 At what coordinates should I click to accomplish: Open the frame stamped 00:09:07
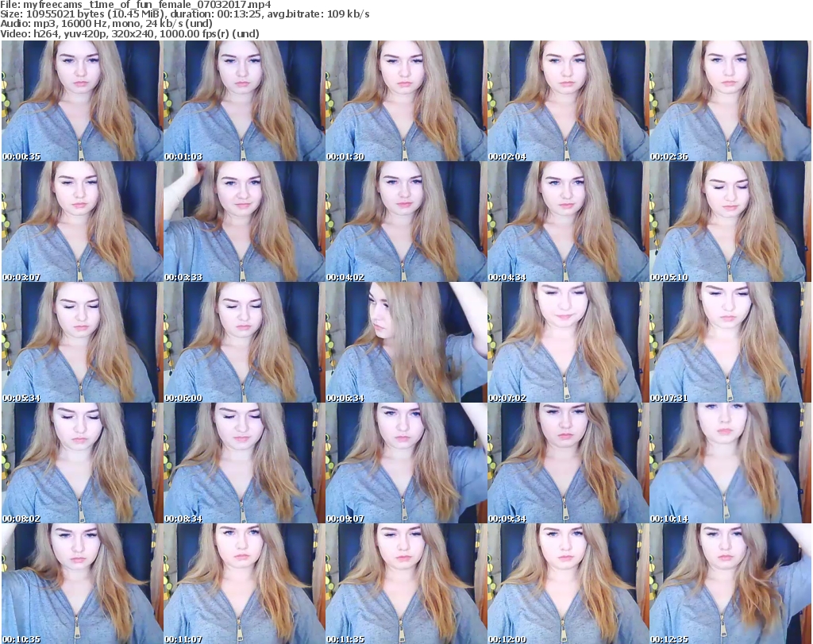point(406,463)
